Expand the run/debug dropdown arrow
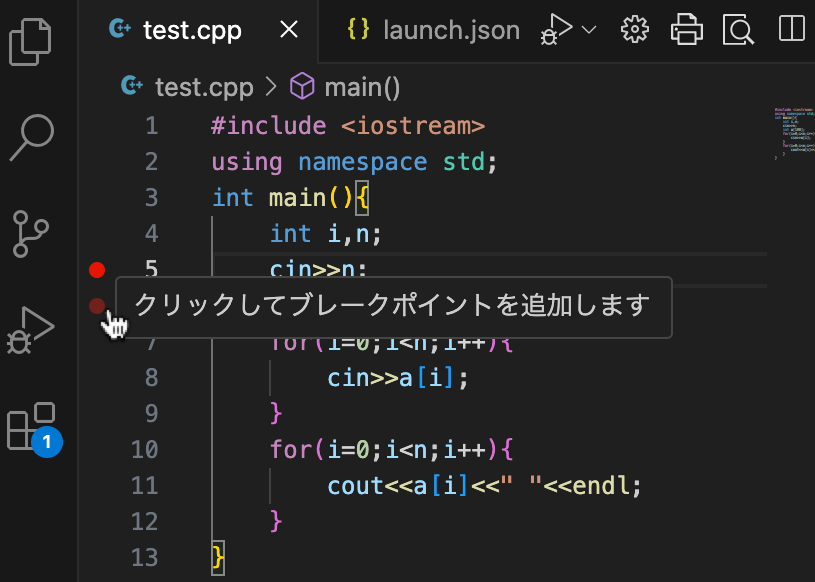The height and width of the screenshot is (582, 815). 588,30
